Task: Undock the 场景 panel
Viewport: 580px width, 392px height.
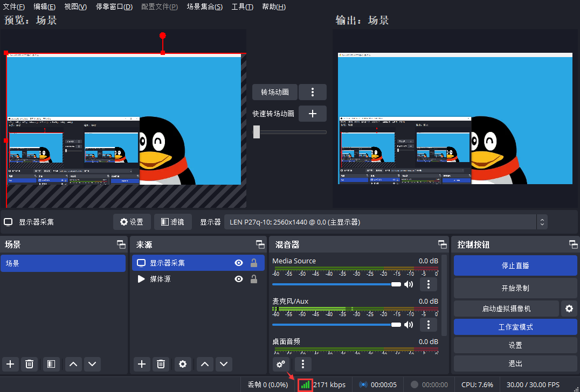Action: pos(121,244)
